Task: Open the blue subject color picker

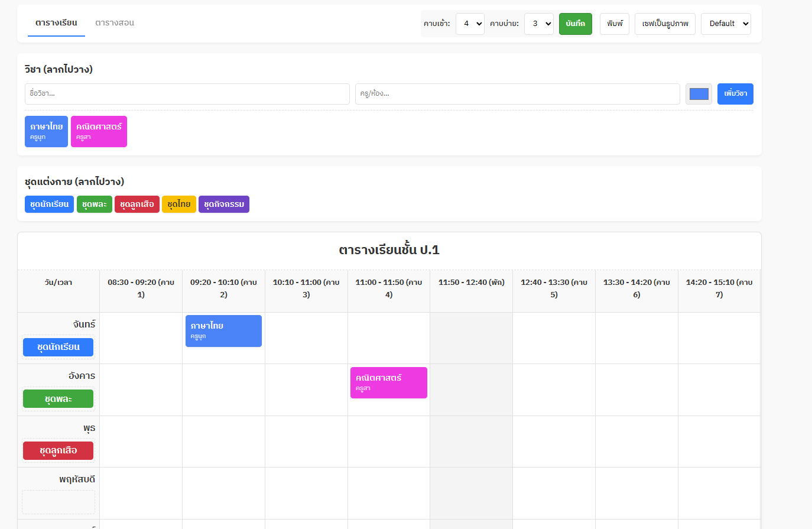Action: pyautogui.click(x=699, y=94)
